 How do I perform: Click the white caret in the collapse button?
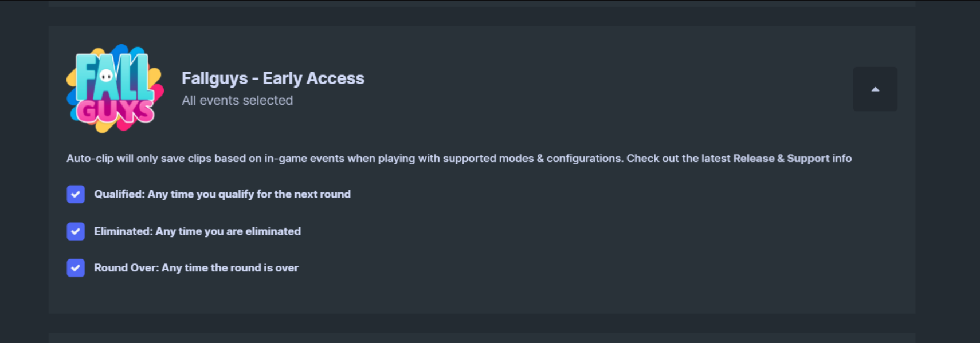click(x=875, y=89)
